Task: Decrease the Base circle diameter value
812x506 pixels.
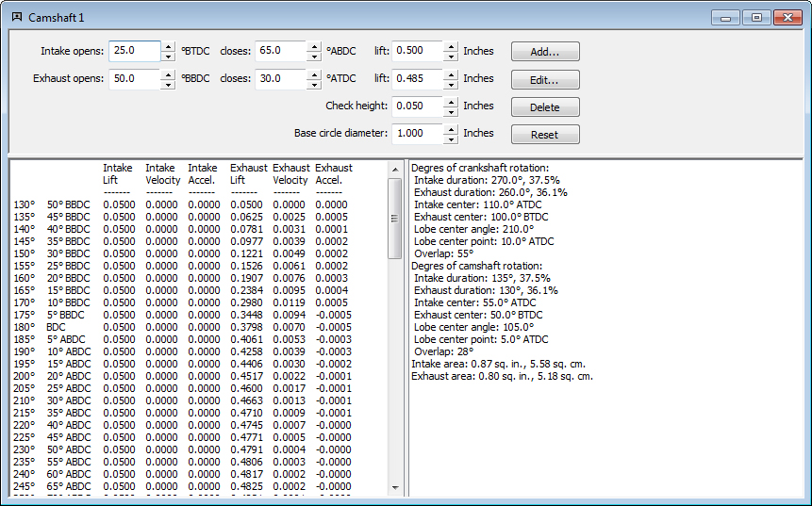Action: point(451,139)
